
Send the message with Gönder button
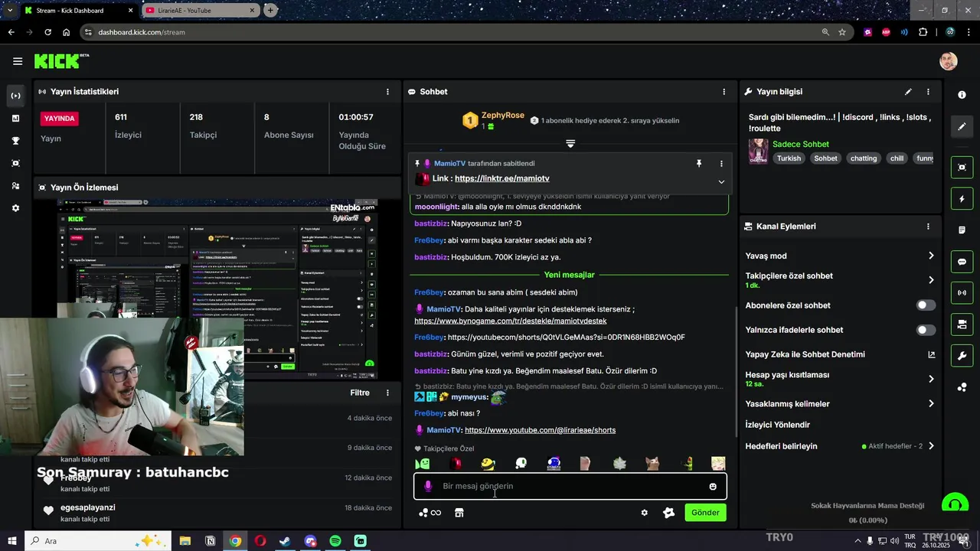pos(705,513)
